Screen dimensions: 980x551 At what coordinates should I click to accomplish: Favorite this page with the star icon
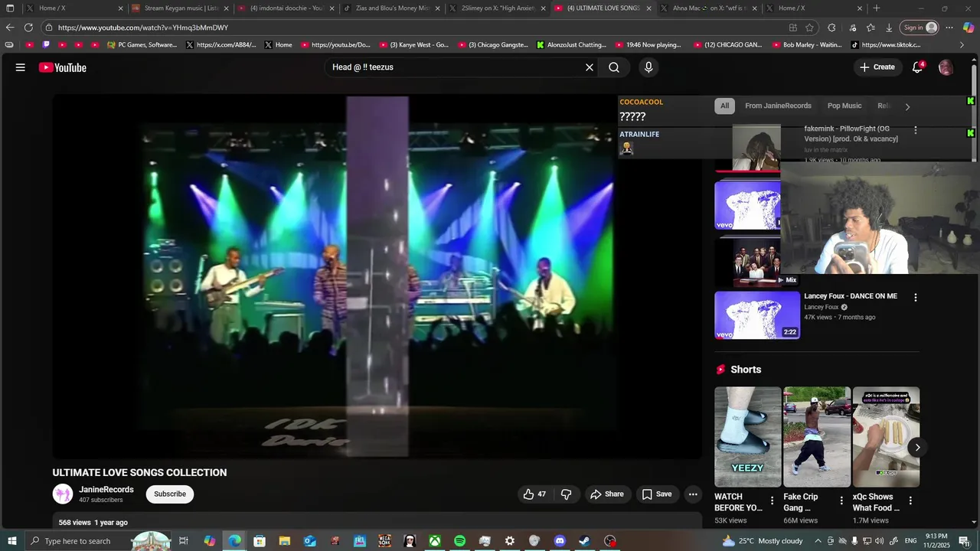pyautogui.click(x=809, y=28)
